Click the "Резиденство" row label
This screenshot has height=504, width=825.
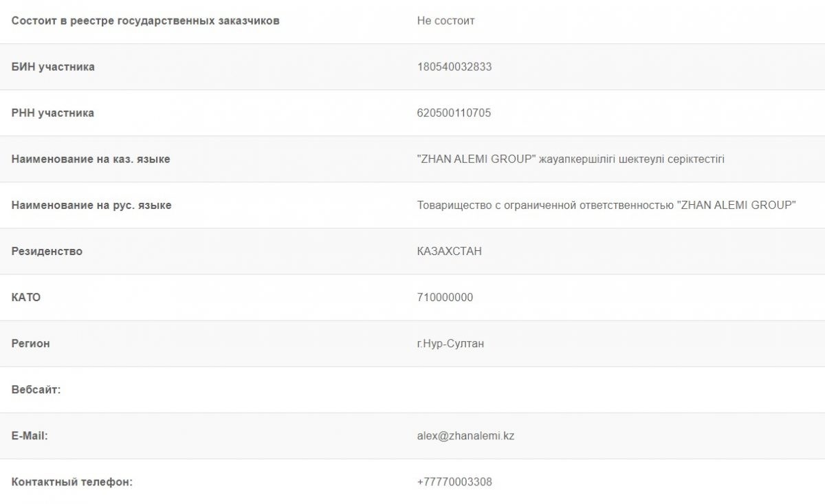point(47,251)
